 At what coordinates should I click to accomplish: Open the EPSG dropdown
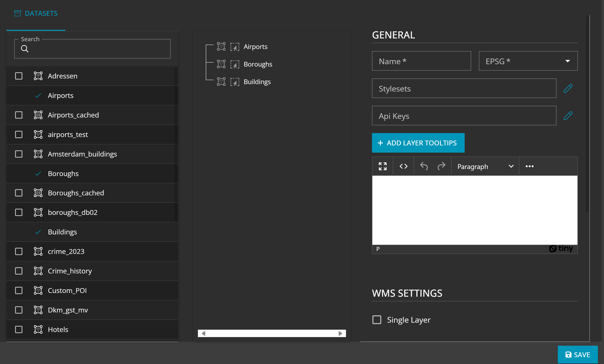coord(528,61)
